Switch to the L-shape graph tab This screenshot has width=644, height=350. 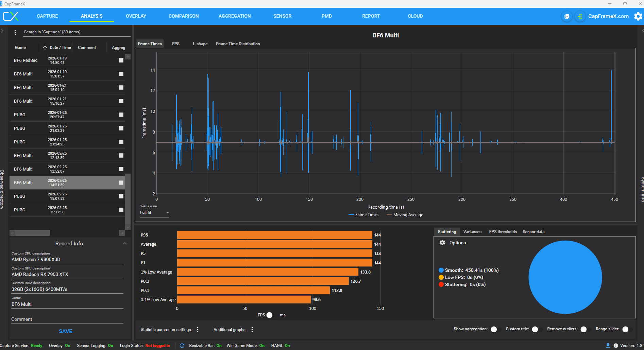click(200, 44)
